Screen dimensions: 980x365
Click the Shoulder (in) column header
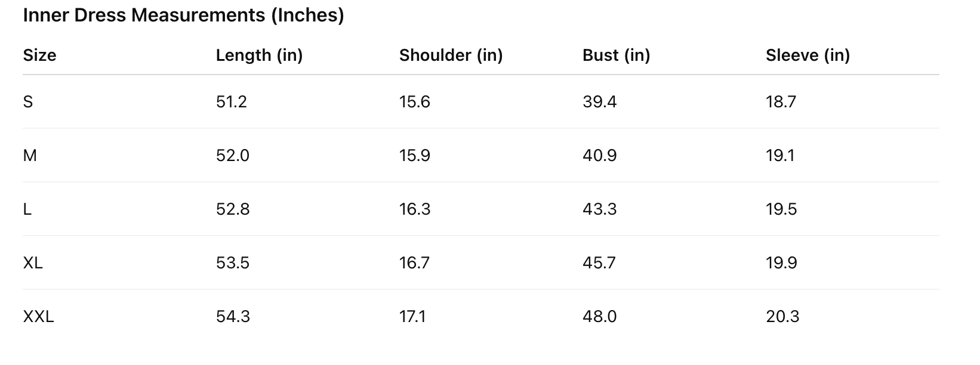pyautogui.click(x=451, y=55)
